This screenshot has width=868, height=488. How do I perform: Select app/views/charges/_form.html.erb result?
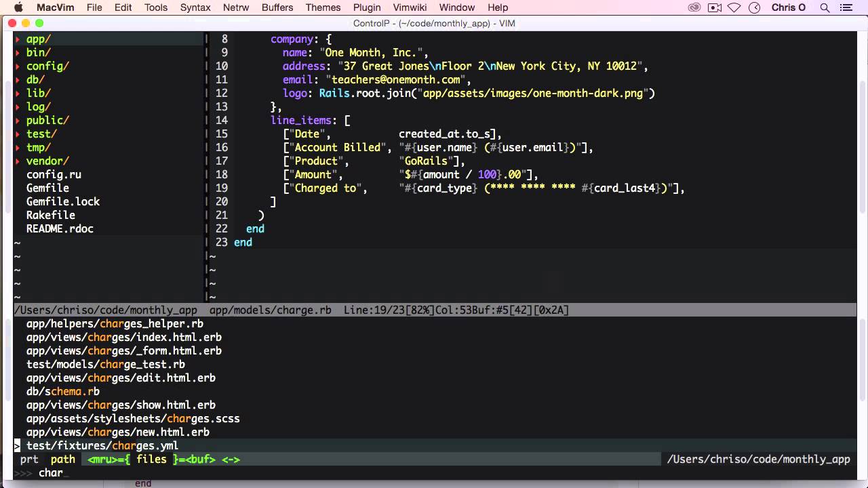pyautogui.click(x=124, y=351)
